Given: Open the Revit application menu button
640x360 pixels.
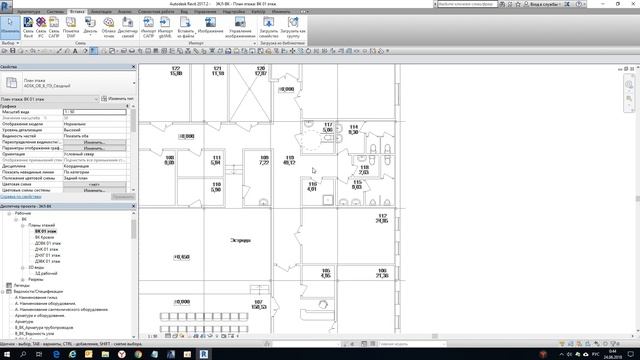Looking at the screenshot, I should [x=6, y=6].
